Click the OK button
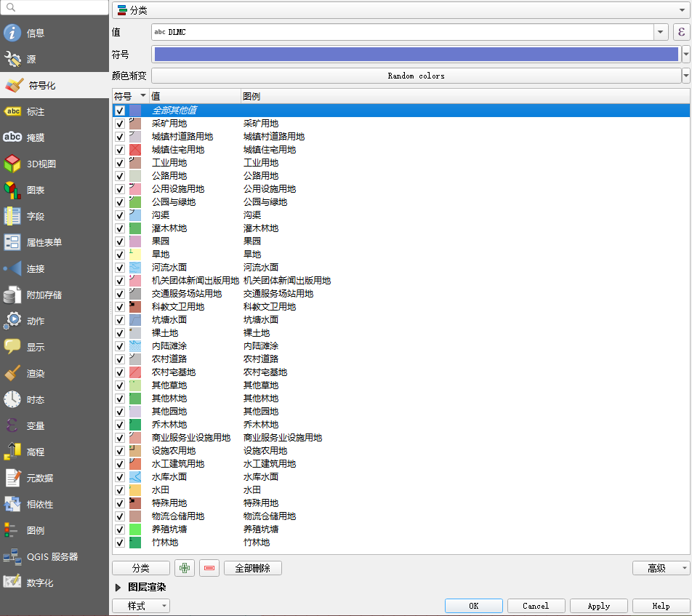This screenshot has width=692, height=616. 473,606
